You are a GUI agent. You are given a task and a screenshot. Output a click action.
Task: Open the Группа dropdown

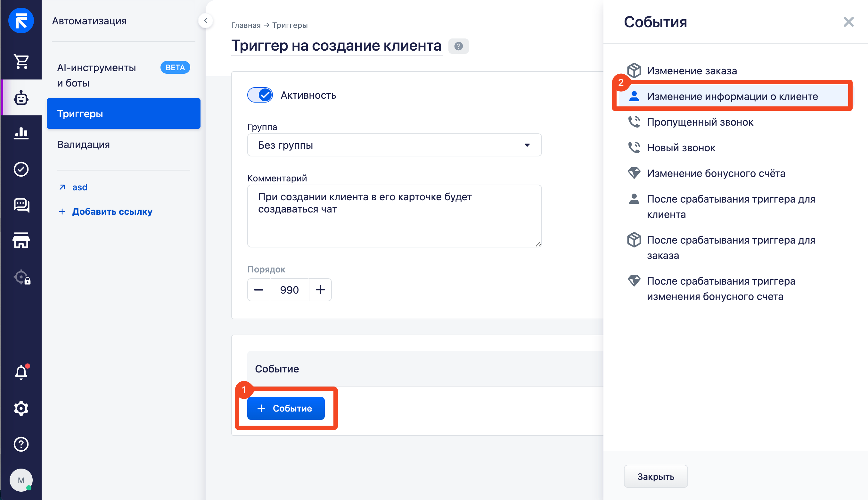(394, 145)
